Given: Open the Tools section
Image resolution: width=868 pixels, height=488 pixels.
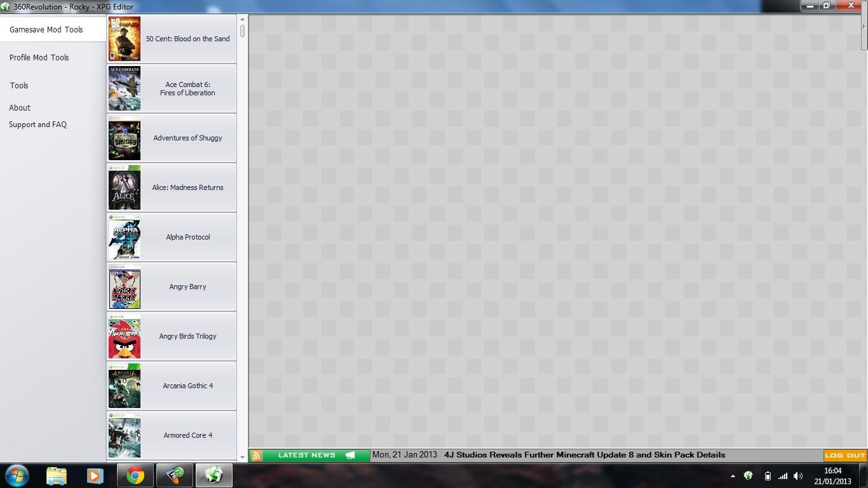Looking at the screenshot, I should [19, 86].
